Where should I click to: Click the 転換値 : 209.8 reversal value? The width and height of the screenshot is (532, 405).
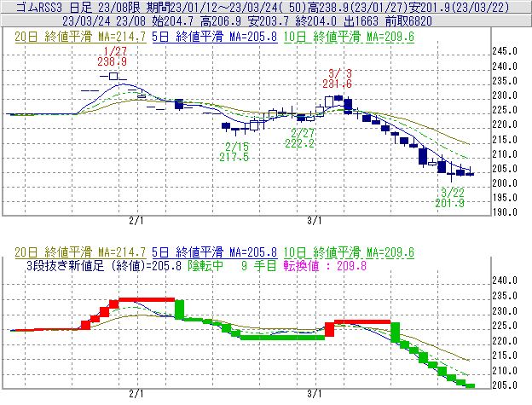pos(325,265)
